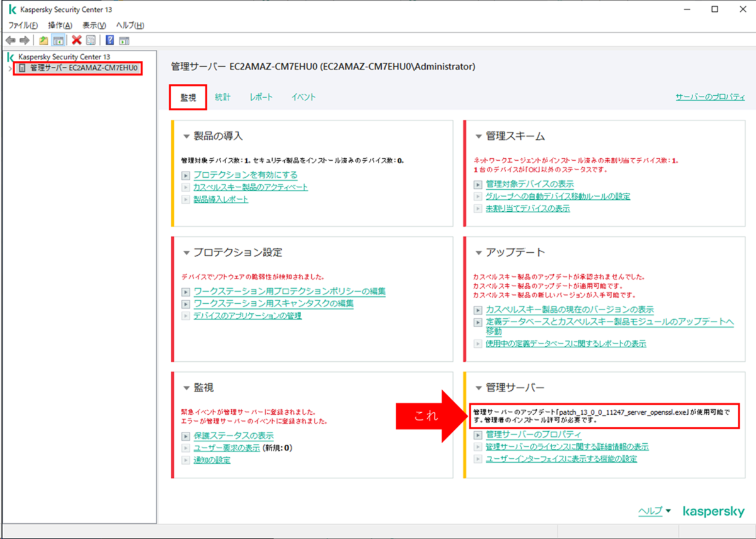Open the ヘルプ dropdown at bottom right
The width and height of the screenshot is (756, 539).
655,511
